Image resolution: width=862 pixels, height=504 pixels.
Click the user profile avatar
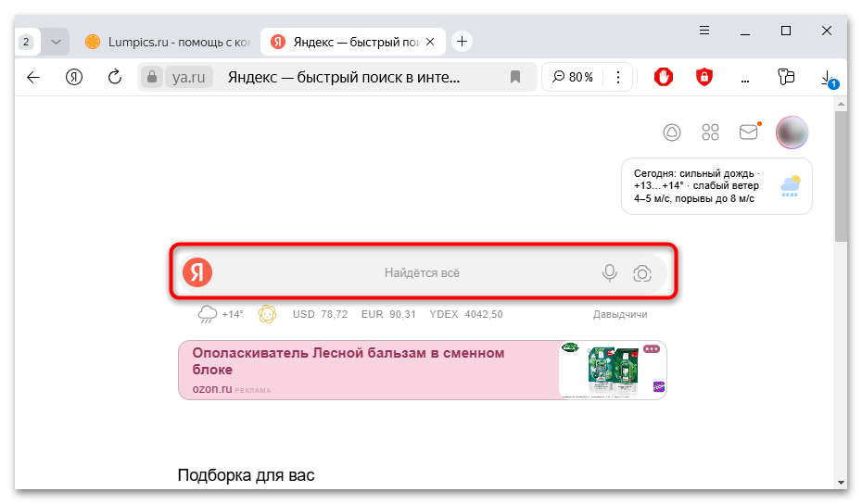[x=792, y=132]
